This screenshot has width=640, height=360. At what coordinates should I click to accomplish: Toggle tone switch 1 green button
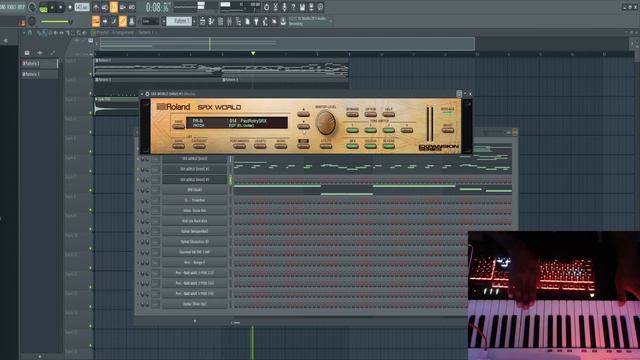pos(352,130)
